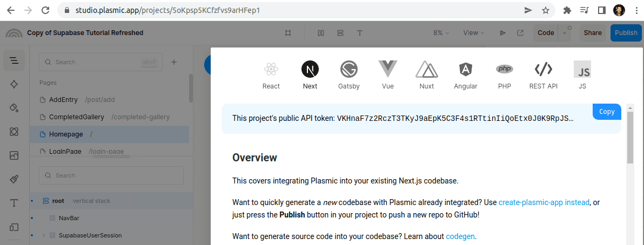This screenshot has width=644, height=245.
Task: Bookmark this page with star icon
Action: tap(546, 10)
